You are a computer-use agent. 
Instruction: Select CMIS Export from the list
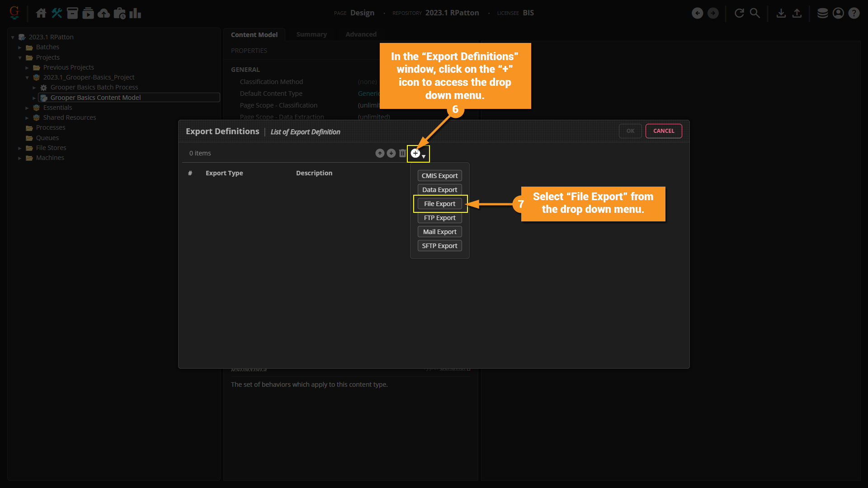[439, 176]
